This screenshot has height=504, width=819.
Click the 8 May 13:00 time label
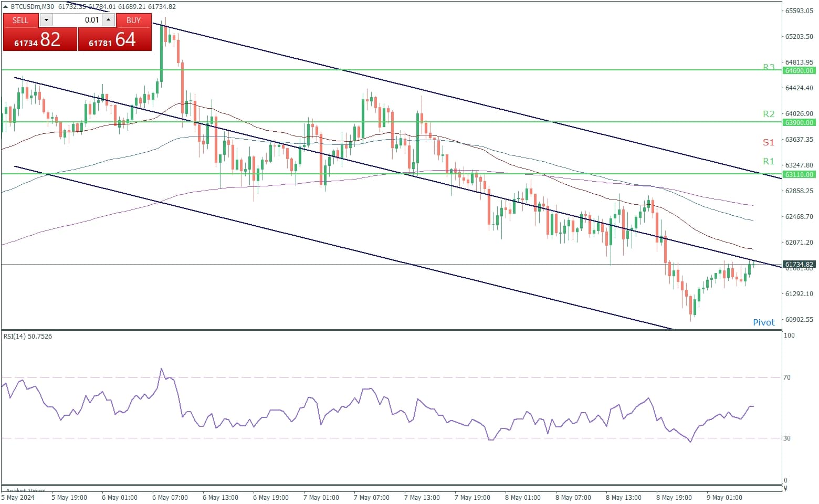(624, 497)
